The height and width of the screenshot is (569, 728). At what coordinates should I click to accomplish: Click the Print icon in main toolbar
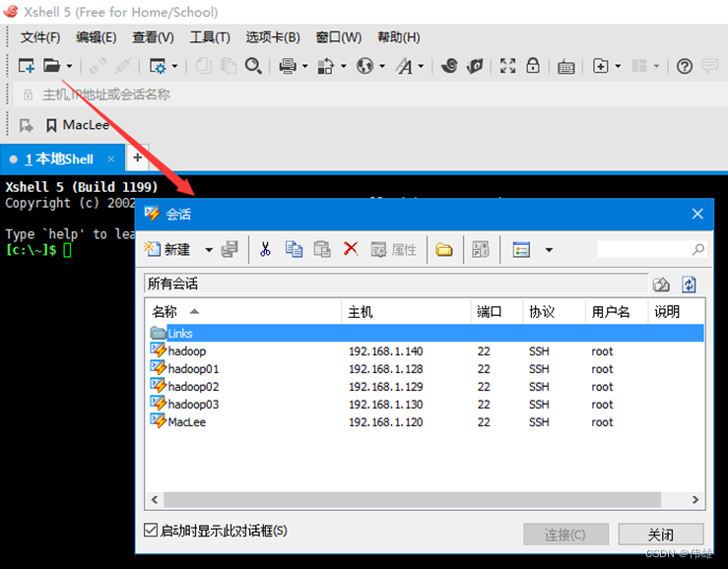288,66
